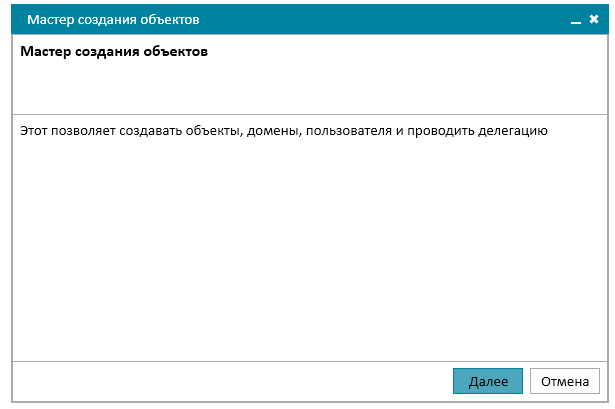Minimize the Мастер создания объектов dialog

click(575, 22)
